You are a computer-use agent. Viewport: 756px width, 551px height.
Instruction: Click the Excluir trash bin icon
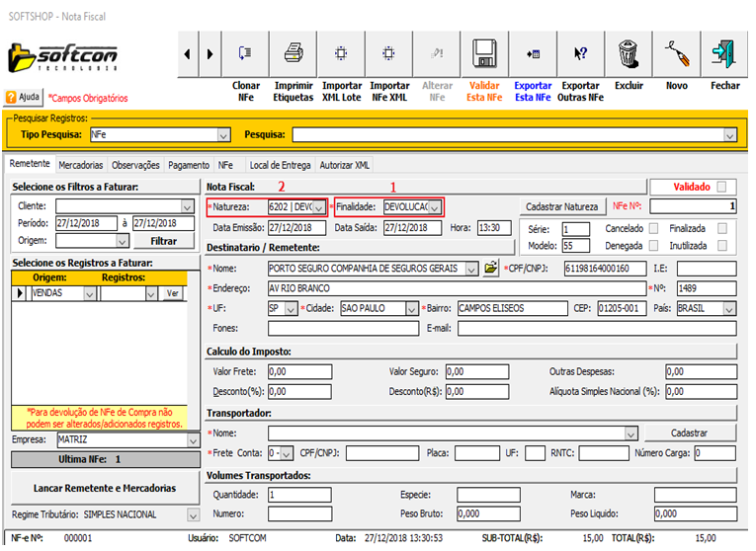click(x=628, y=52)
